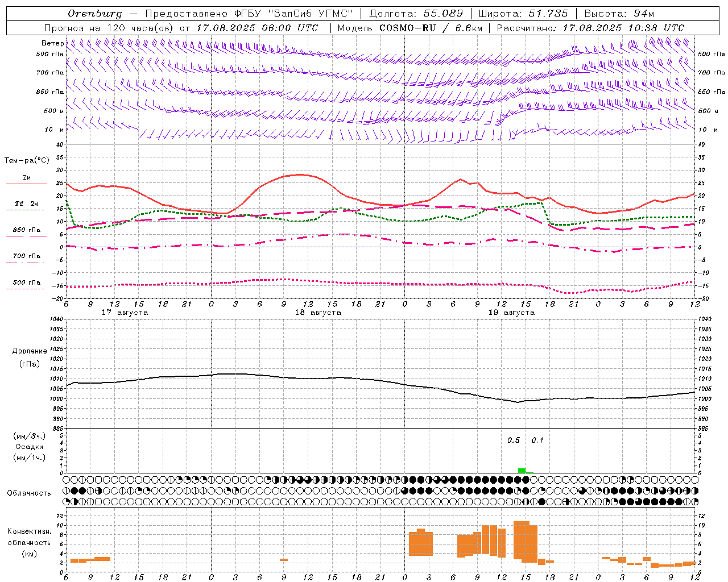Click the left '850 гПа' wind level label
Screen dimensions: 728x582
coord(50,92)
